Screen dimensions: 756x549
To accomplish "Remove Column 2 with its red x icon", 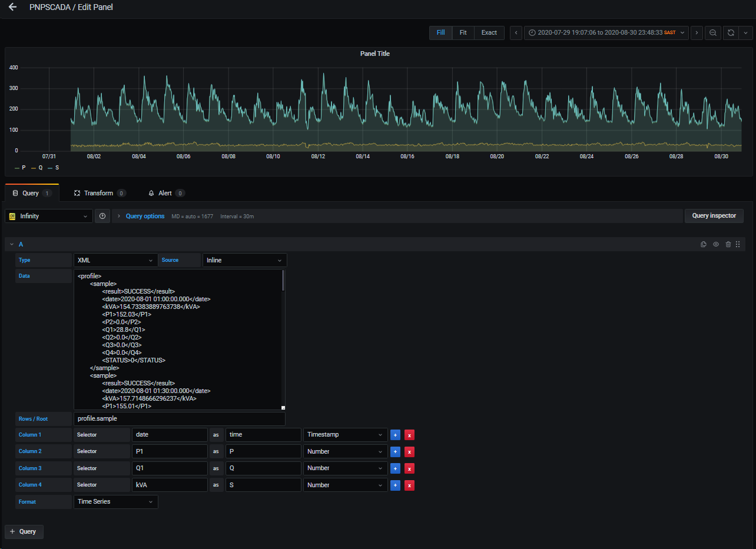I will tap(409, 451).
